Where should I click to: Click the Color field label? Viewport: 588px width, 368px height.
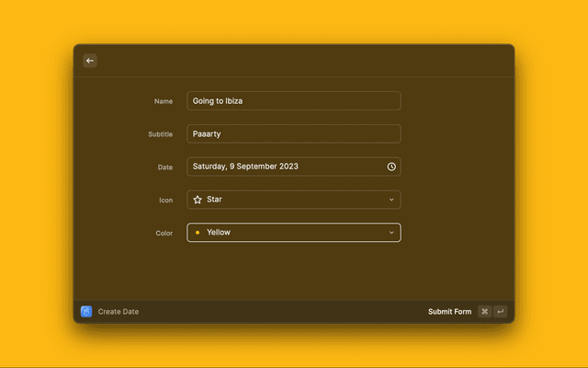click(164, 234)
